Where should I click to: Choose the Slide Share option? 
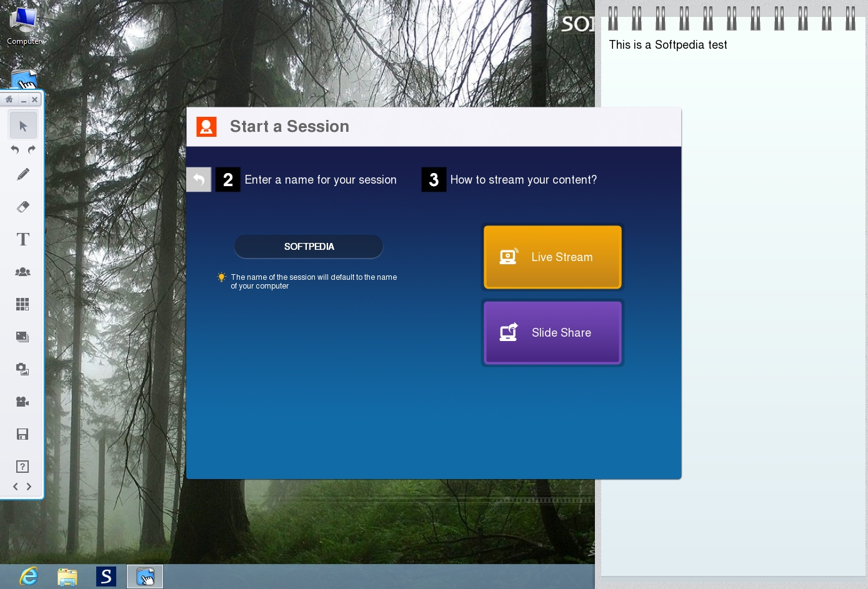point(552,333)
